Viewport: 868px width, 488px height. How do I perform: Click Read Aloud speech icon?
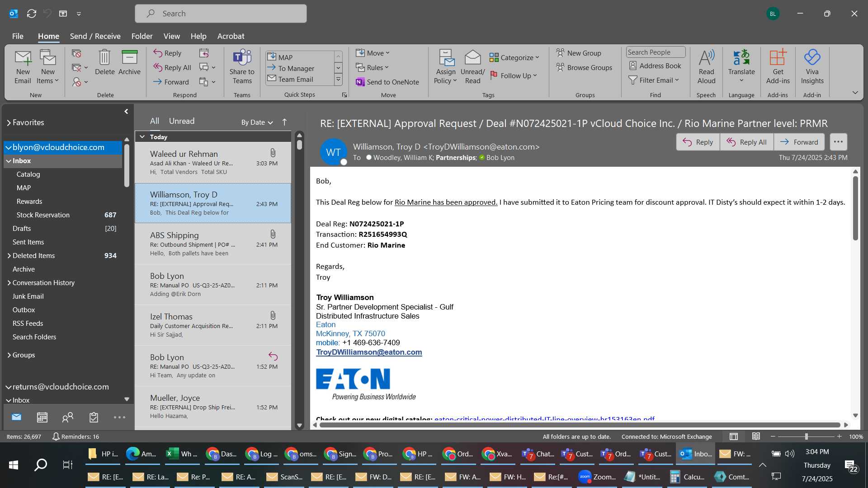(x=706, y=67)
